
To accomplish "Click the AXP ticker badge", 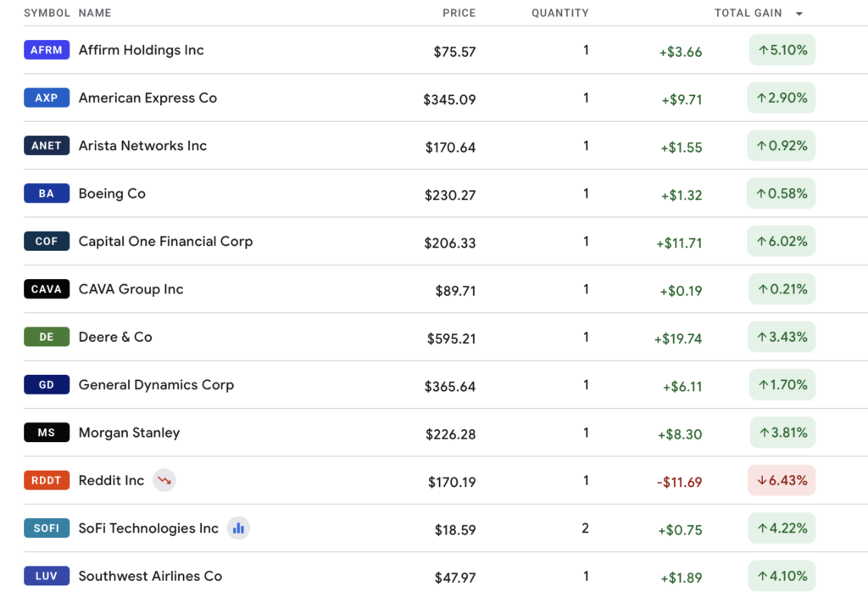I will coord(47,98).
